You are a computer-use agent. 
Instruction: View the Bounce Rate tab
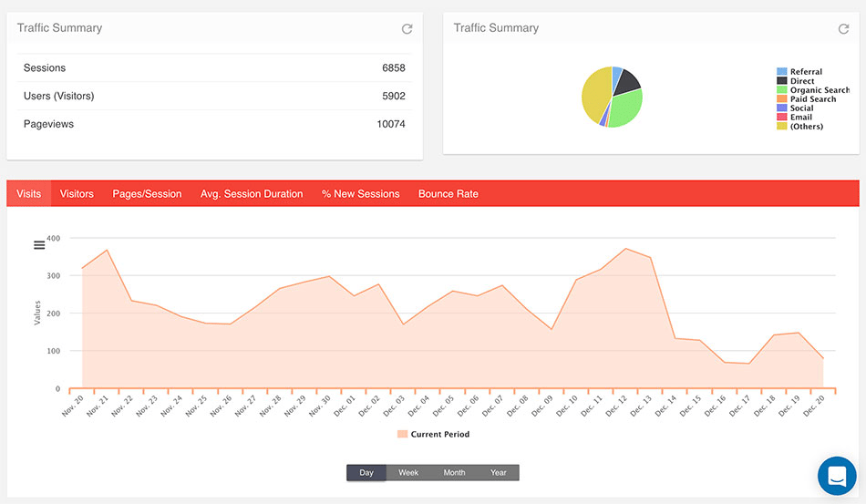[x=448, y=194]
